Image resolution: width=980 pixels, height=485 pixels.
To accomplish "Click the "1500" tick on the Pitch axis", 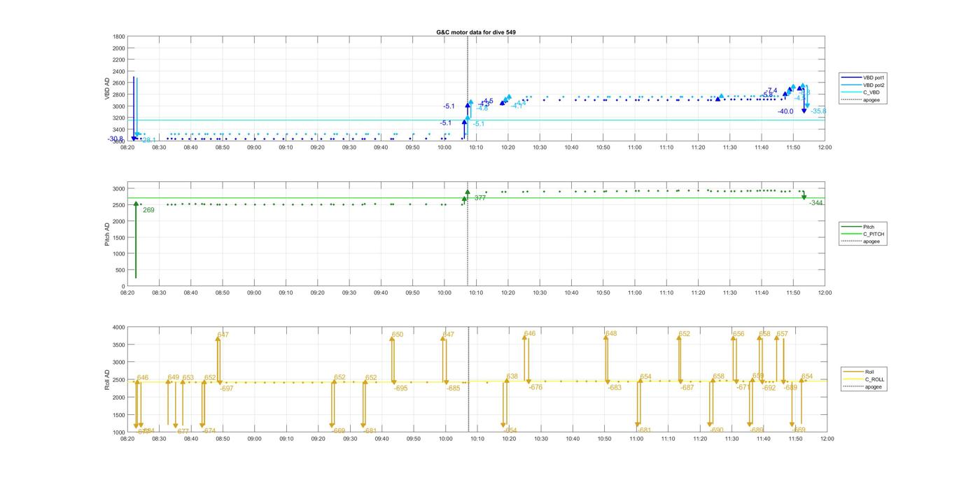I will click(119, 237).
